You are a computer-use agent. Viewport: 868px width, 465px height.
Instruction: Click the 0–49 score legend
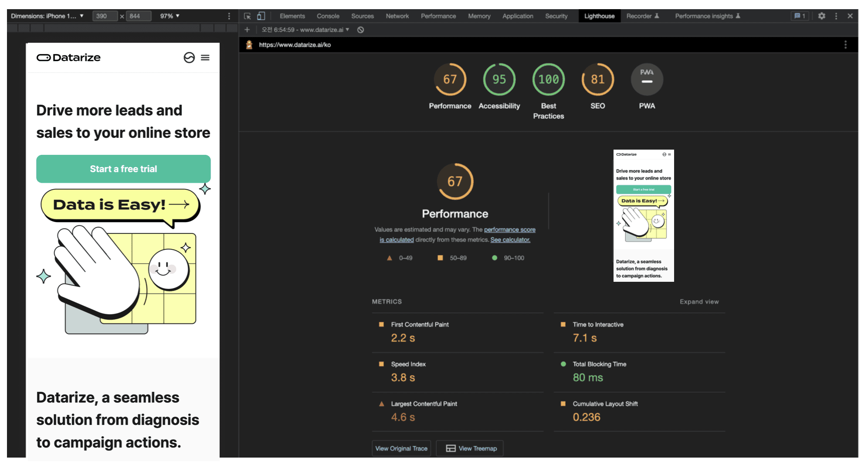coord(400,258)
